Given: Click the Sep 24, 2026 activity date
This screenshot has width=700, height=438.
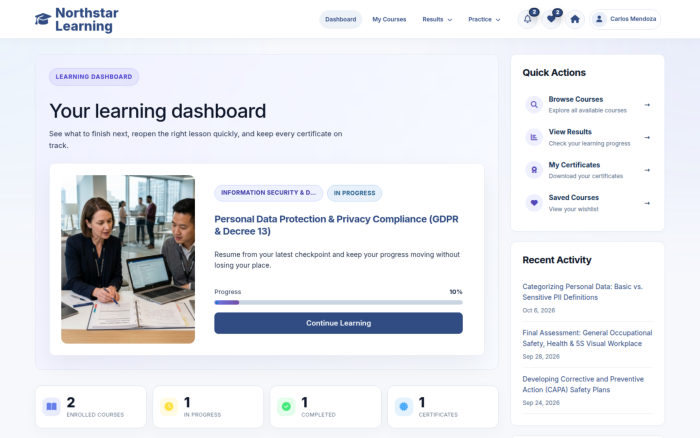Looking at the screenshot, I should 541,403.
